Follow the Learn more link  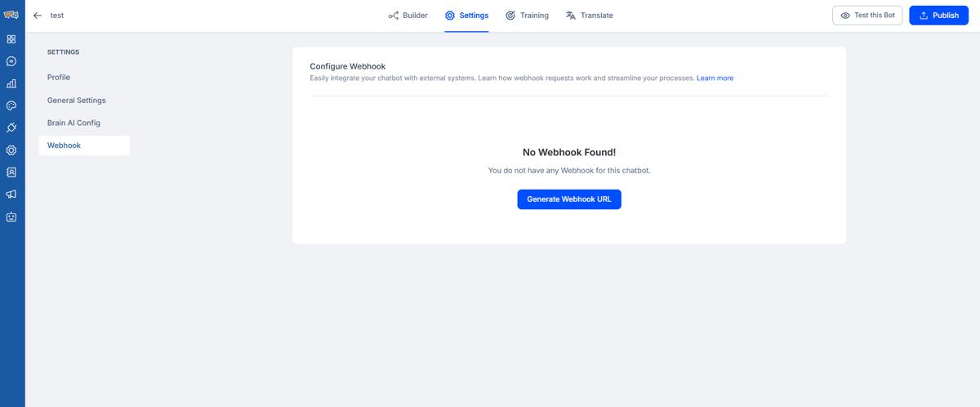click(715, 78)
